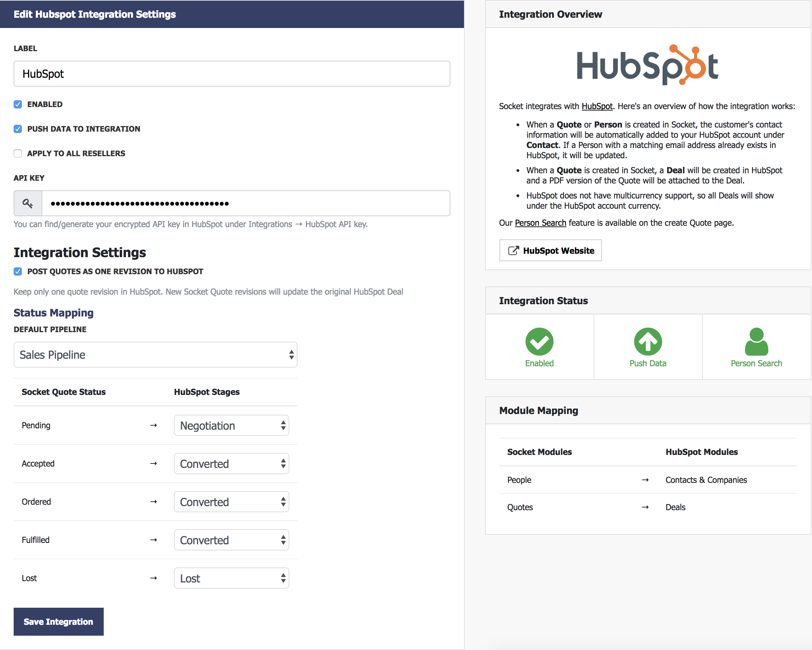
Task: Click the Person Search user status icon
Action: pyautogui.click(x=756, y=341)
